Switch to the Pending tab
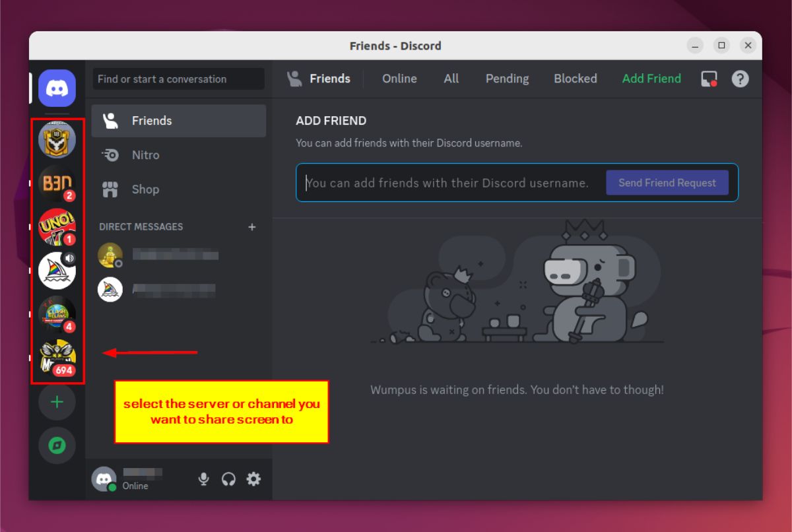The image size is (792, 532). click(x=506, y=79)
